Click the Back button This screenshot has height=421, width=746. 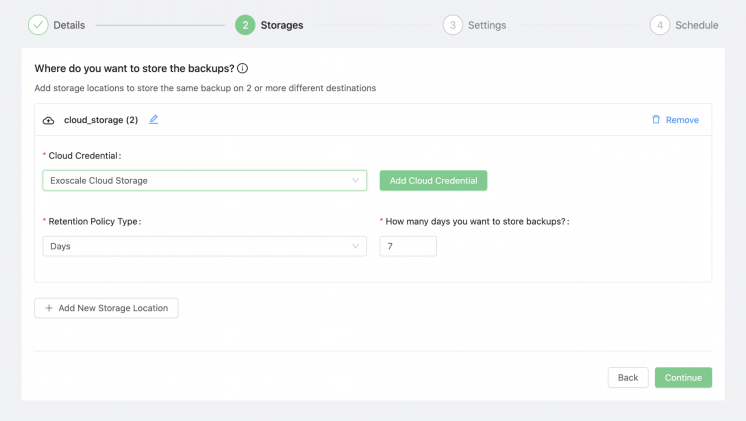point(627,378)
